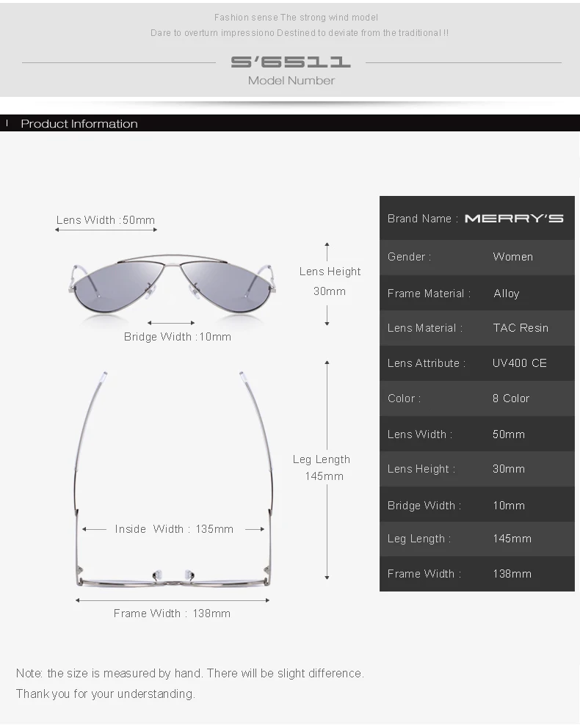Click the 'Leg Length' diagram label

tap(322, 459)
